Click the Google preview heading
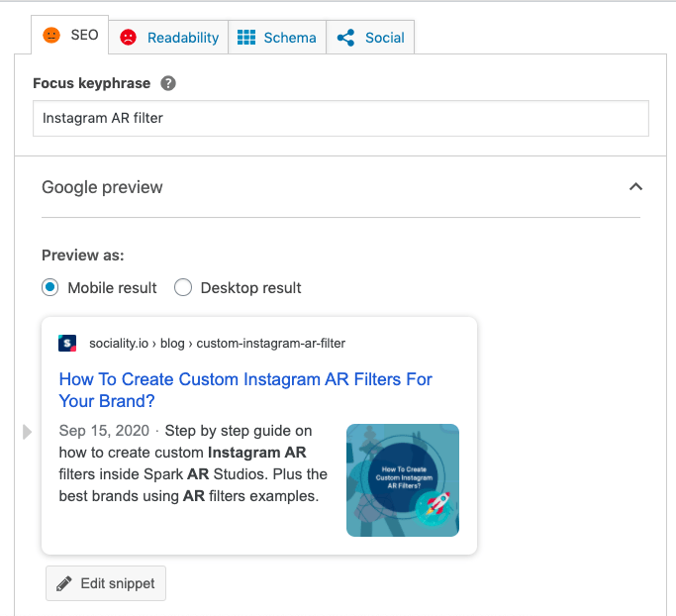 point(102,187)
